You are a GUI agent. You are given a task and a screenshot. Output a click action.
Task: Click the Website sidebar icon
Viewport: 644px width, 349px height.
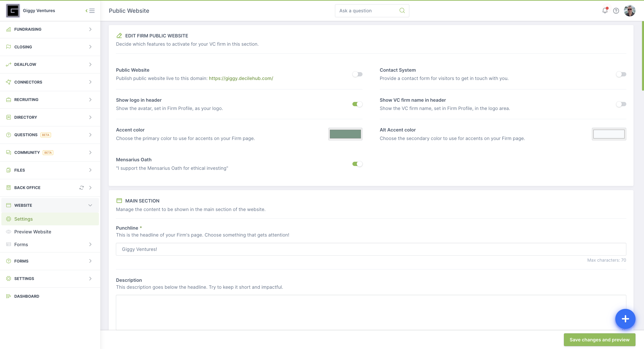(9, 205)
